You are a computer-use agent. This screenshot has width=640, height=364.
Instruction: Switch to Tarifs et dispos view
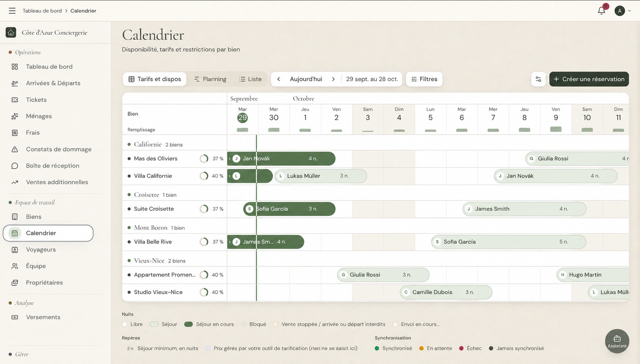click(155, 79)
